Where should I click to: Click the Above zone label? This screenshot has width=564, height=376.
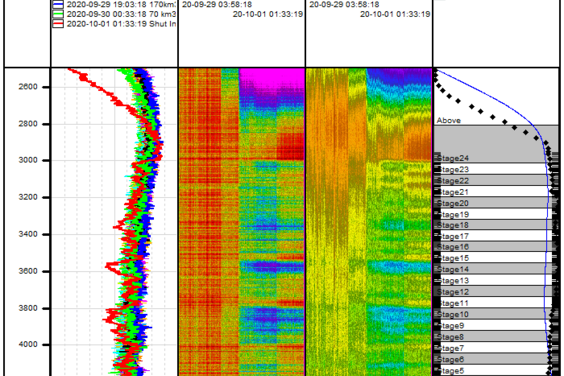click(x=449, y=121)
